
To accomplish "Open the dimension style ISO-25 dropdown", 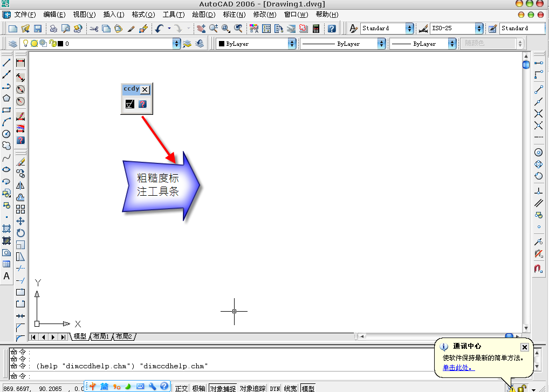I will click(479, 29).
